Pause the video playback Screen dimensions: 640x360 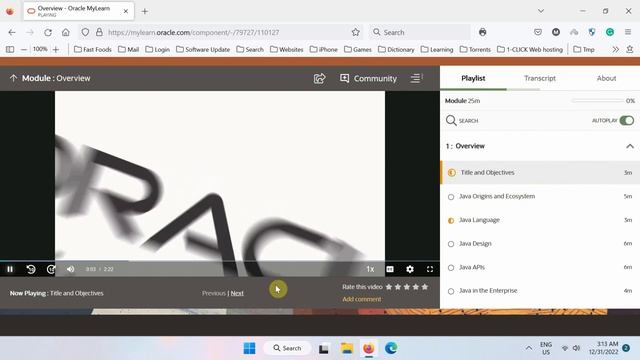point(10,269)
